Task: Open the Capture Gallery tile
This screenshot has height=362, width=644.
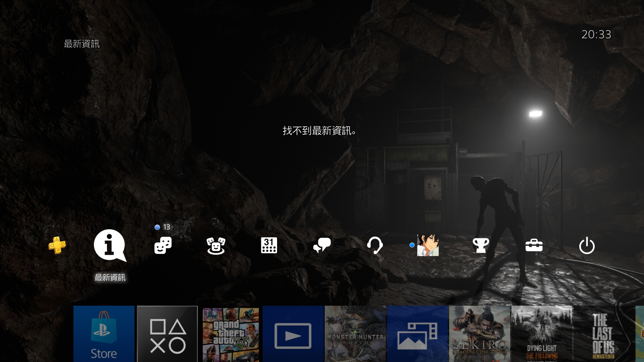Action: 418,334
